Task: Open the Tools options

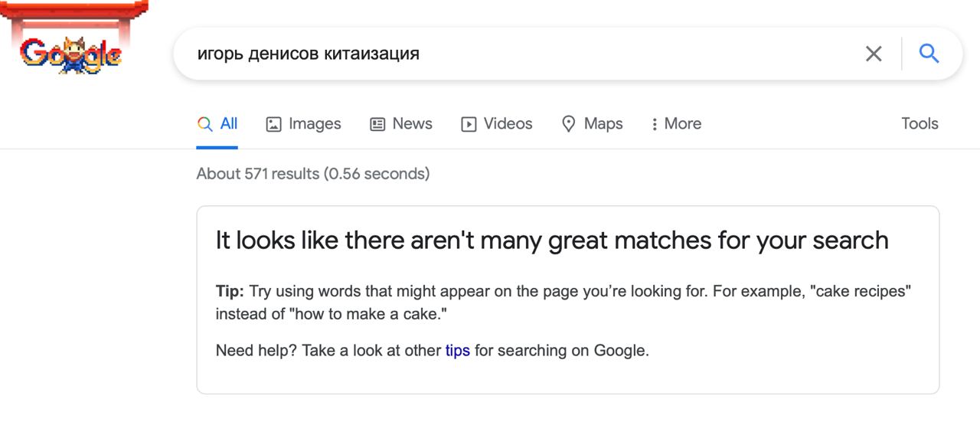Action: tap(920, 123)
